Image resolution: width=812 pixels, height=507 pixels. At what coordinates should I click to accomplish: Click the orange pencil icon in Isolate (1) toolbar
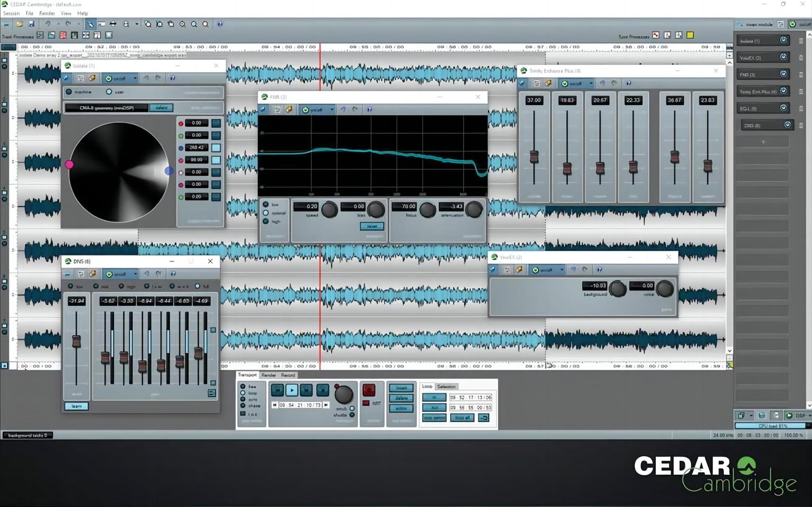point(92,78)
